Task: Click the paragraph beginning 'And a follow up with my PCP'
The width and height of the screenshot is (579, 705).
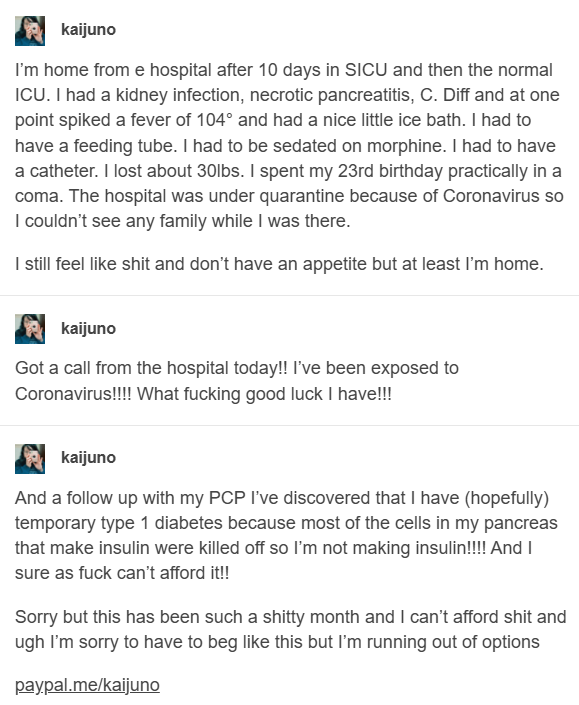Action: 286,535
